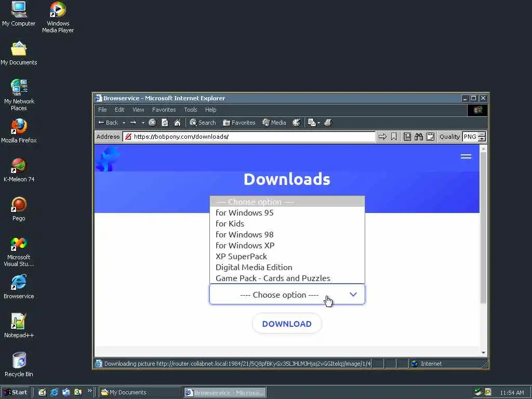
Task: Open the Search toolbar button
Action: pos(203,123)
